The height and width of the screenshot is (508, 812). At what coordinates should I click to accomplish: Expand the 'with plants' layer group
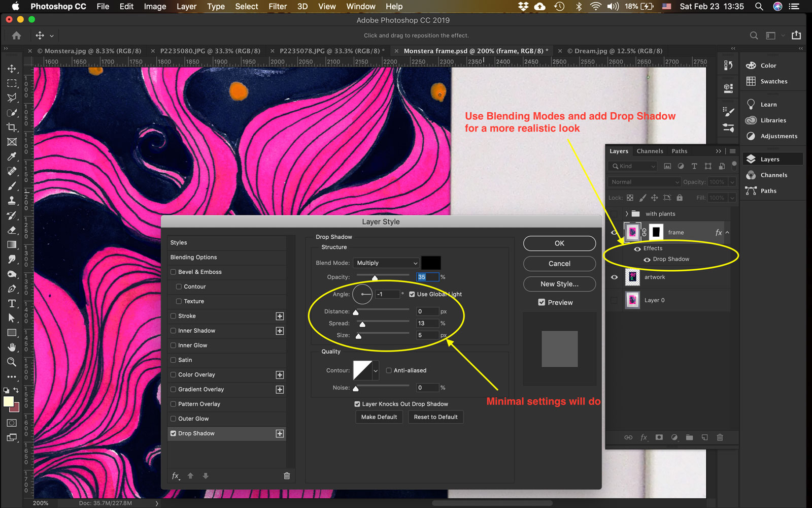point(627,213)
